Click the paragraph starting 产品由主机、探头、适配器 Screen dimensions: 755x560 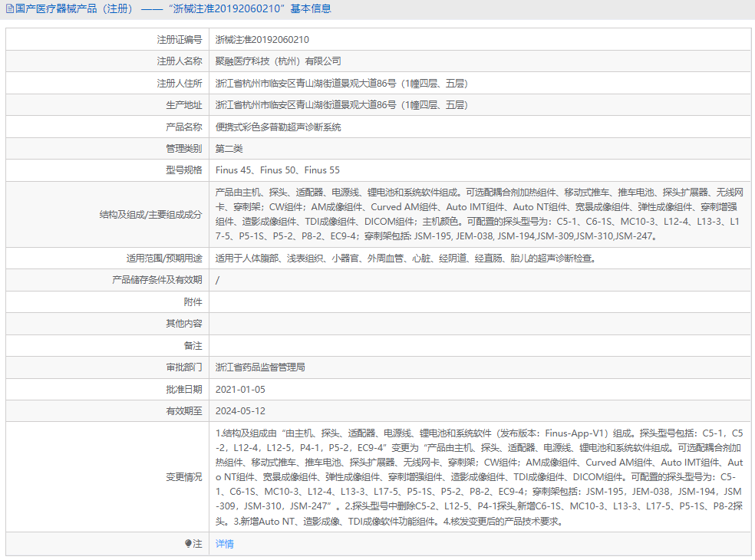[479, 214]
